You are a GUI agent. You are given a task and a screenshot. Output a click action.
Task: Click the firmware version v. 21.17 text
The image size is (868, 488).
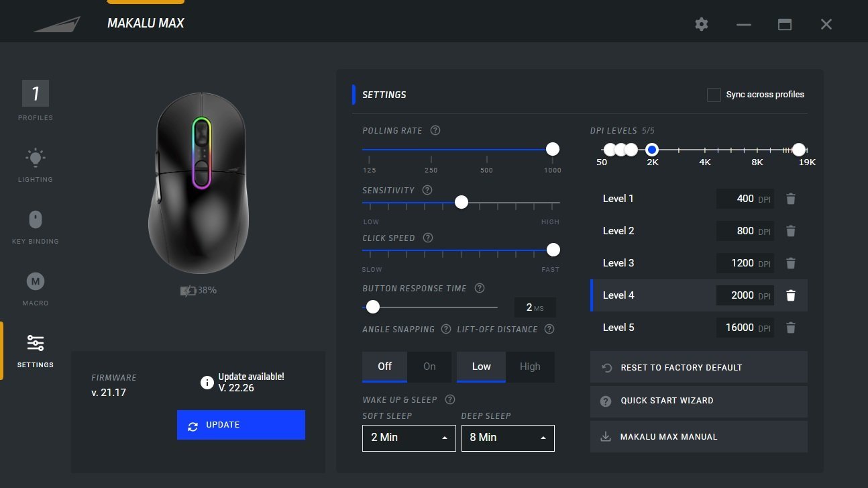(x=109, y=392)
